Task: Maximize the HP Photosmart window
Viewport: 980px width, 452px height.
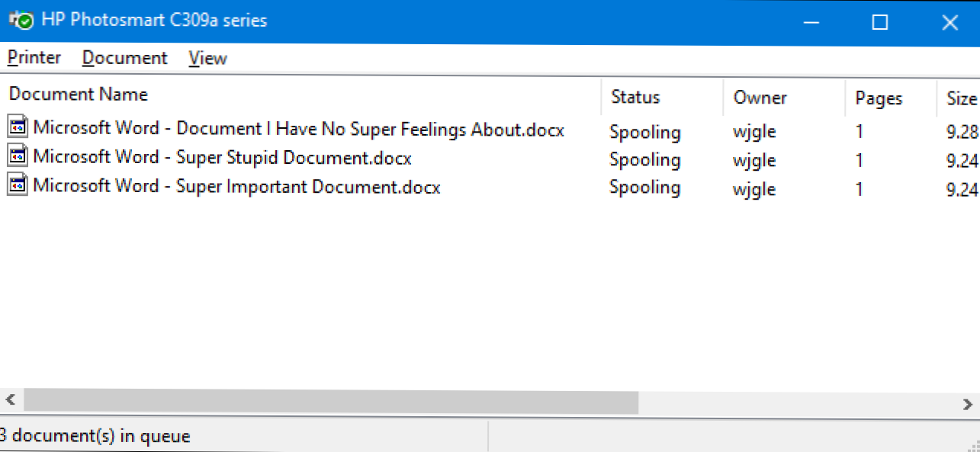Action: pos(880,22)
